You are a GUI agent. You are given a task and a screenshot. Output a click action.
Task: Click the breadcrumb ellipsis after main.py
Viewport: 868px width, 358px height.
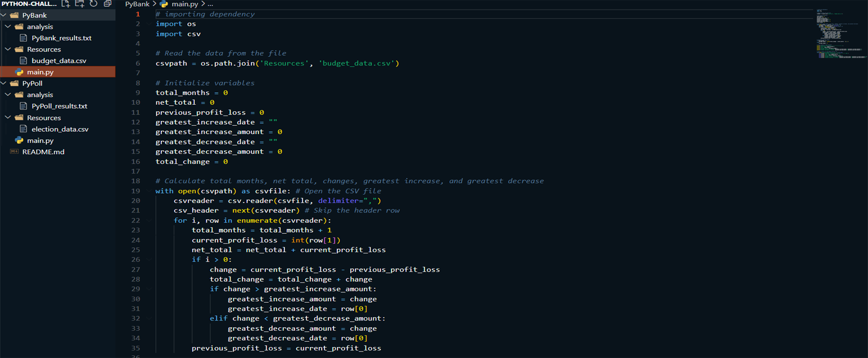[x=210, y=4]
